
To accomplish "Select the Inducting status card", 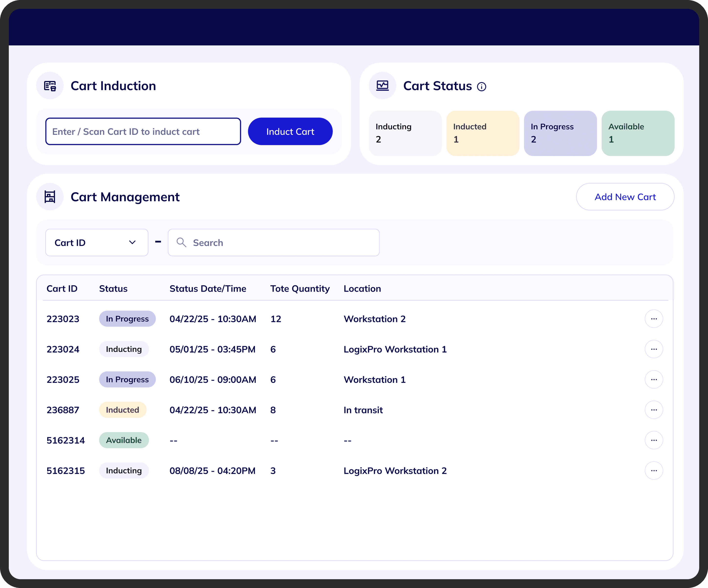I will point(405,133).
